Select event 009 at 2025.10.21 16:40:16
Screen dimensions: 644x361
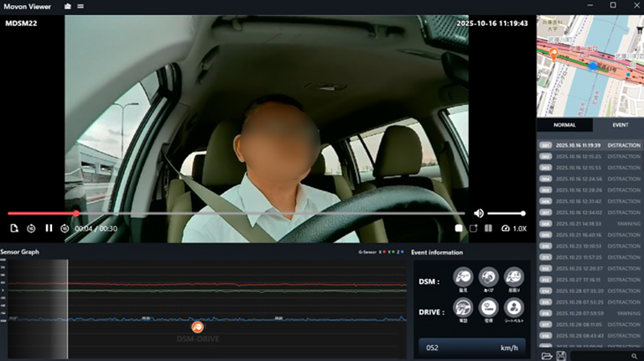point(590,235)
